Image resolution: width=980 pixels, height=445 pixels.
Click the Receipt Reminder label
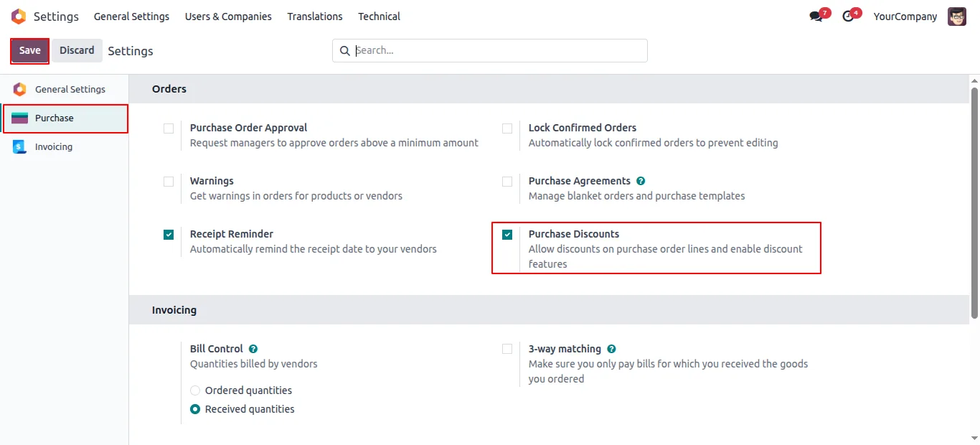232,234
